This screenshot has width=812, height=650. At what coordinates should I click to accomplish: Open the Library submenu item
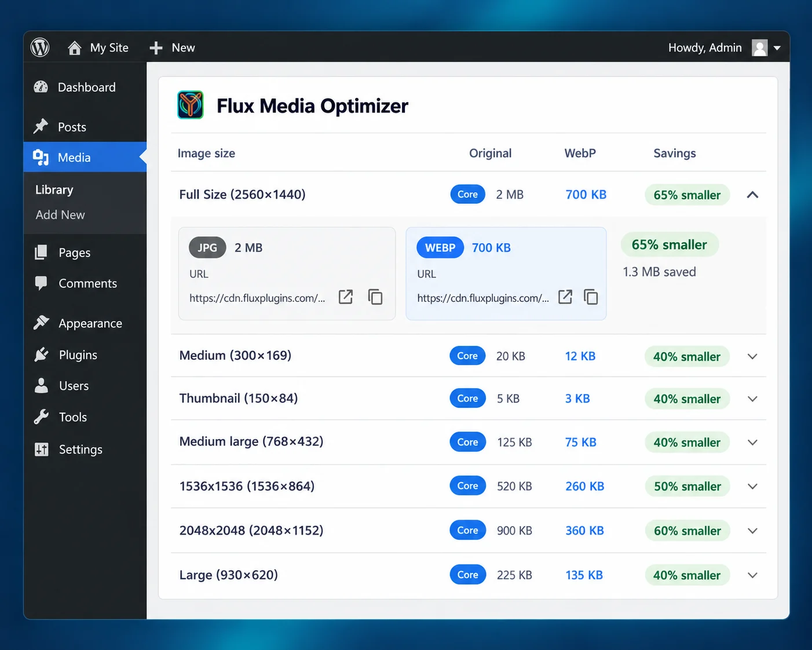54,189
